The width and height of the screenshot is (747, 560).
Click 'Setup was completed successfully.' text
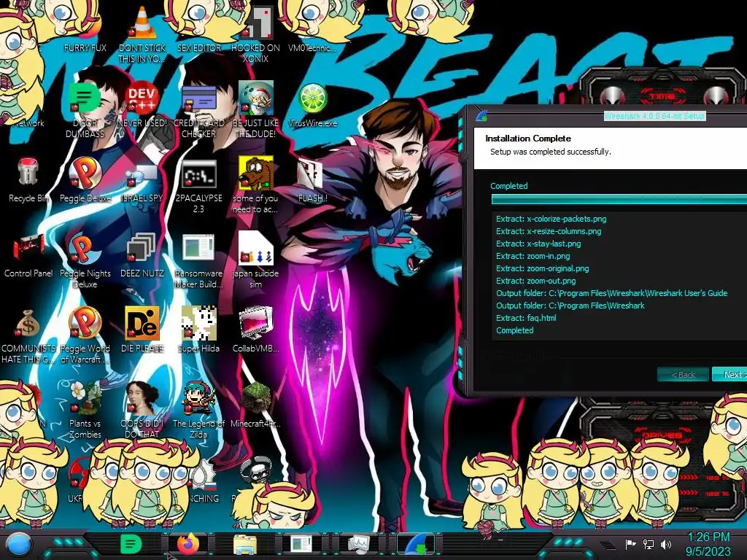click(x=551, y=152)
